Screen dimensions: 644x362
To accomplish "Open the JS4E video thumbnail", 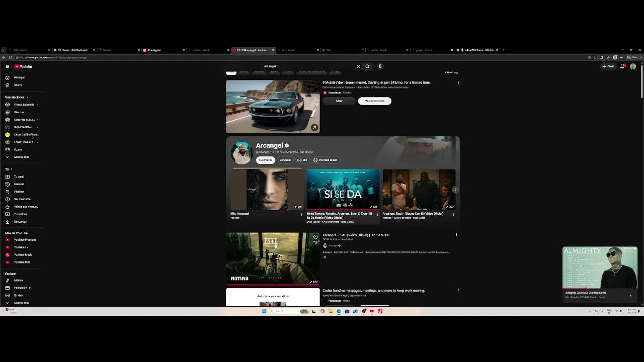I will [x=273, y=258].
